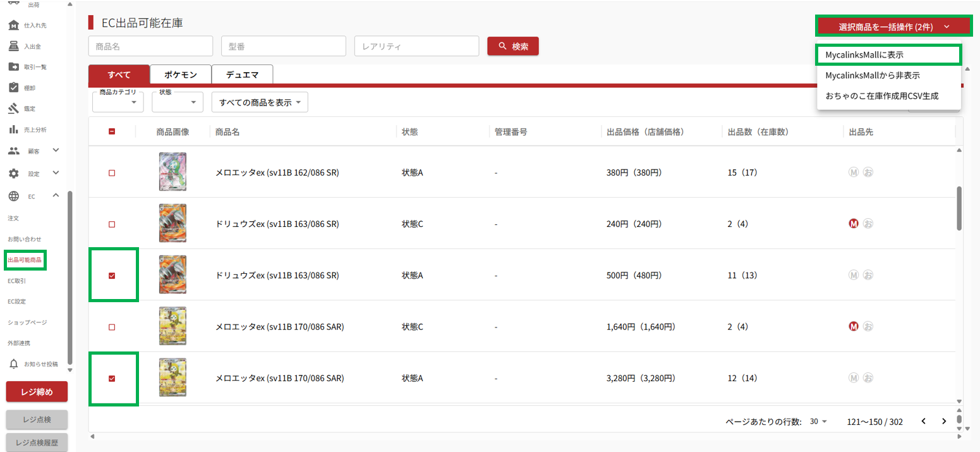Click the red 検索 search button
This screenshot has width=980, height=452.
coord(512,46)
